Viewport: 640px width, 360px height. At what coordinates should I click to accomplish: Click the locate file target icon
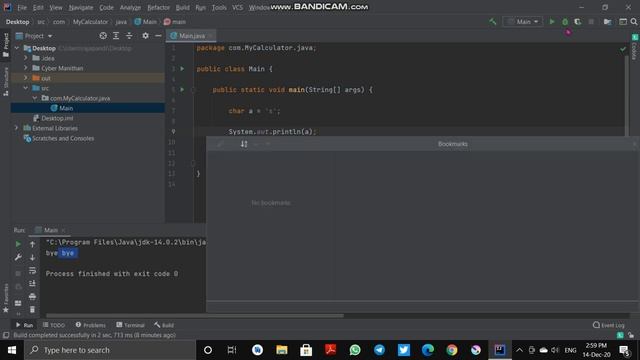tap(103, 36)
